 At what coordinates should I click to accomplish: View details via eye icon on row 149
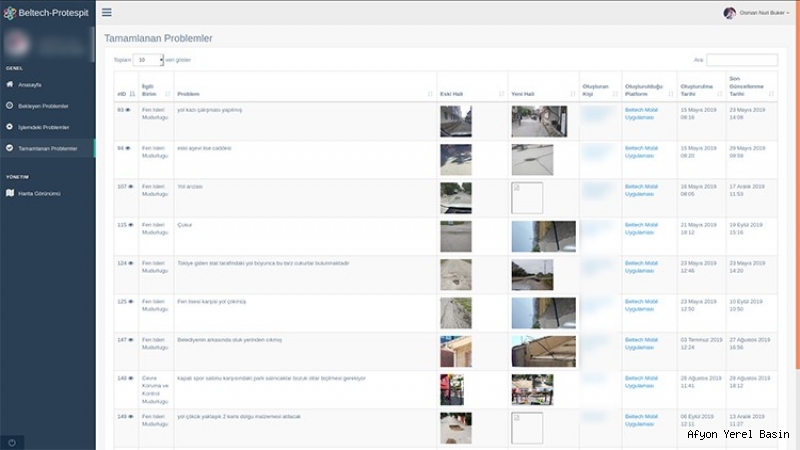point(131,416)
